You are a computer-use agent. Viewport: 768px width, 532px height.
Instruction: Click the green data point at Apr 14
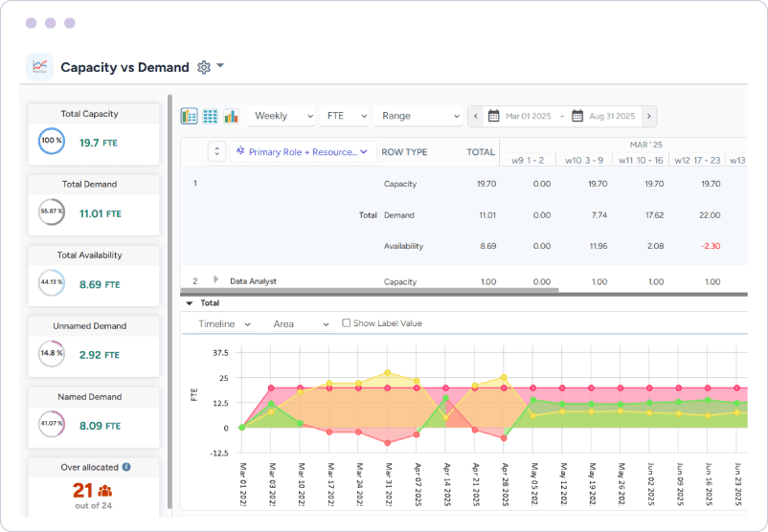(445, 398)
